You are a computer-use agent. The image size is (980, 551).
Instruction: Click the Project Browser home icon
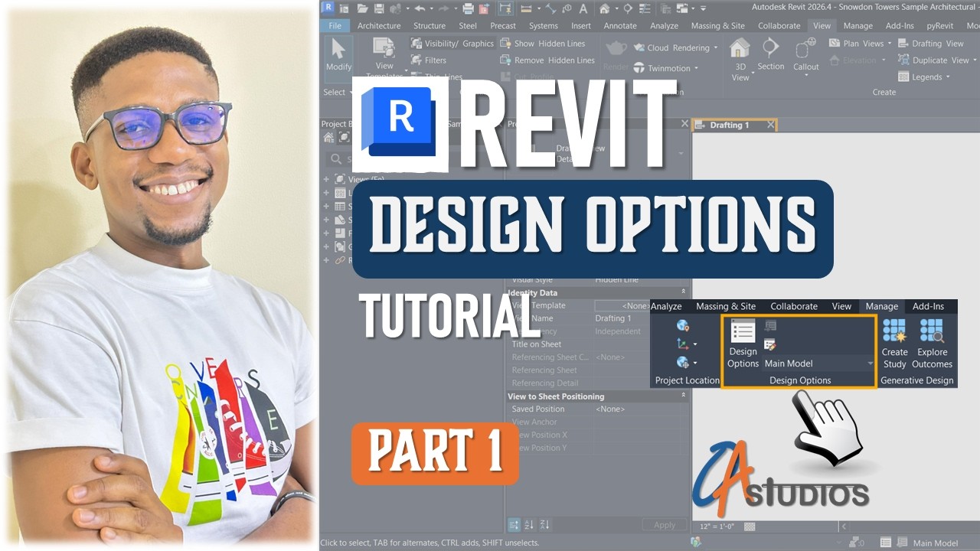click(328, 138)
